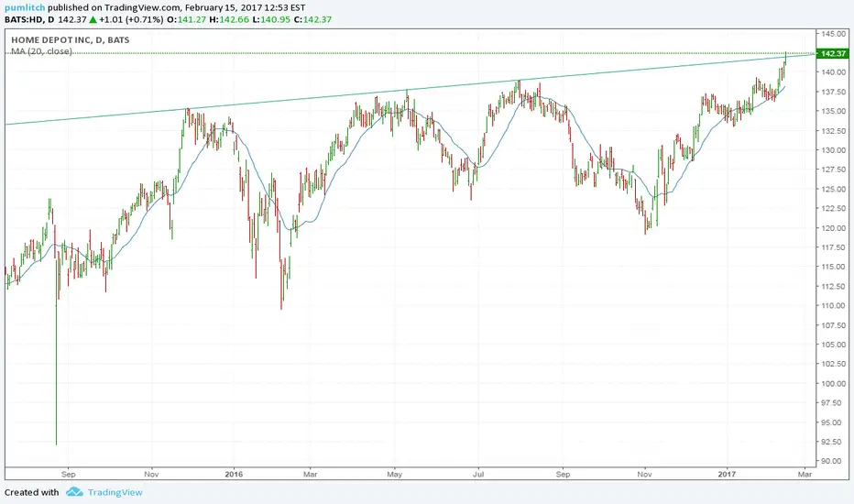The width and height of the screenshot is (854, 504).
Task: Click the Jul time axis label
Action: tap(478, 474)
